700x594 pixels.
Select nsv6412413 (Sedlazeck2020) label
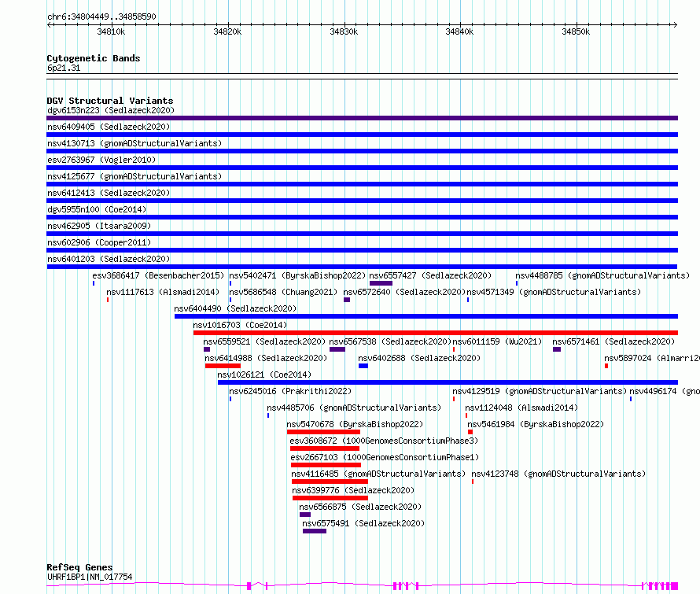click(x=109, y=193)
